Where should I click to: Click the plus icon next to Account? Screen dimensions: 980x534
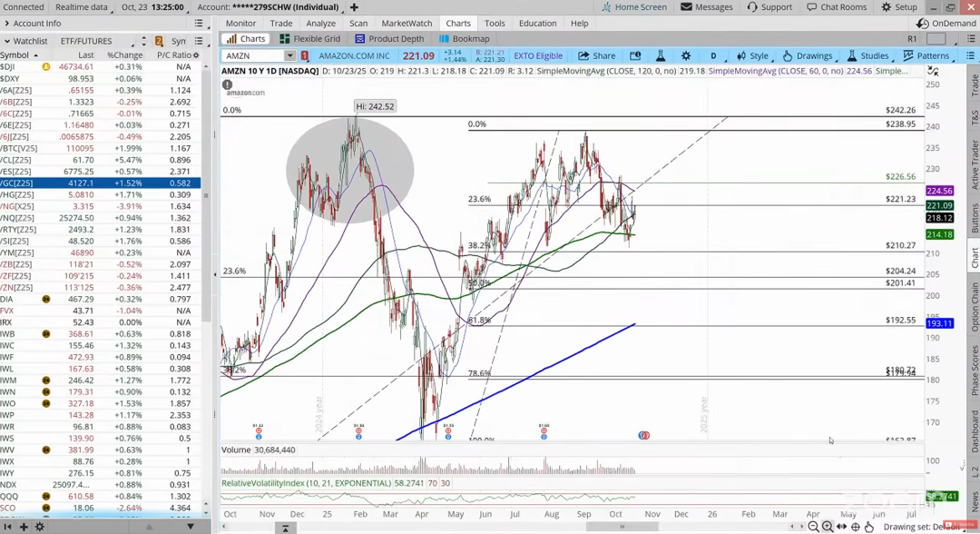pyautogui.click(x=354, y=7)
